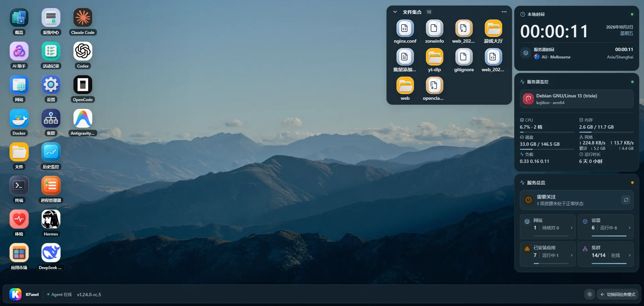Expand the 容器 running containers card
Viewport: 644px width, 306px height.
click(606, 226)
